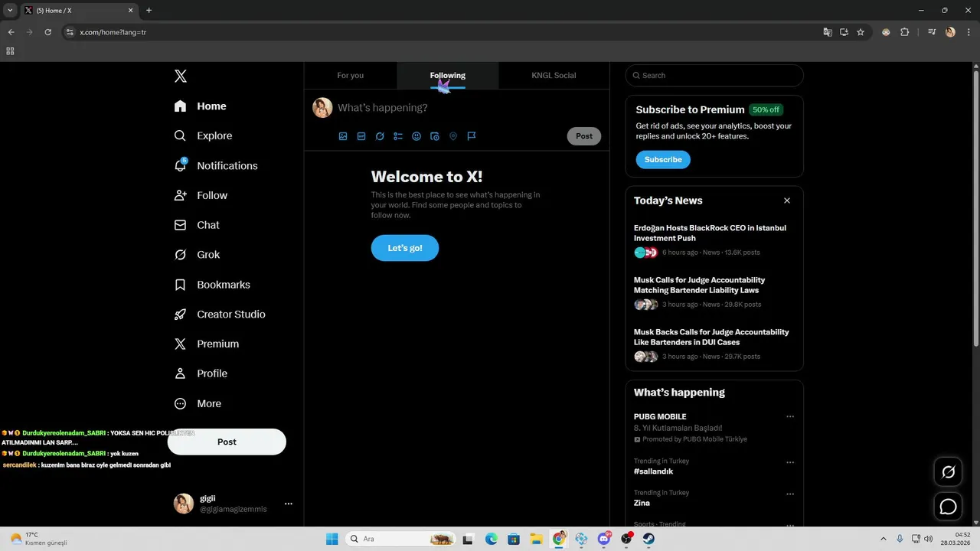The height and width of the screenshot is (551, 980).
Task: Open floating Grok button
Action: click(949, 472)
